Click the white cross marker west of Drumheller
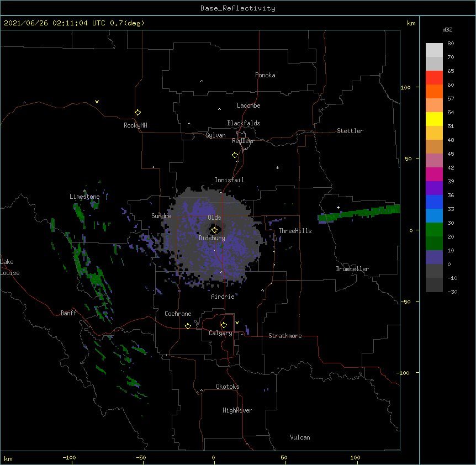 pyautogui.click(x=338, y=207)
